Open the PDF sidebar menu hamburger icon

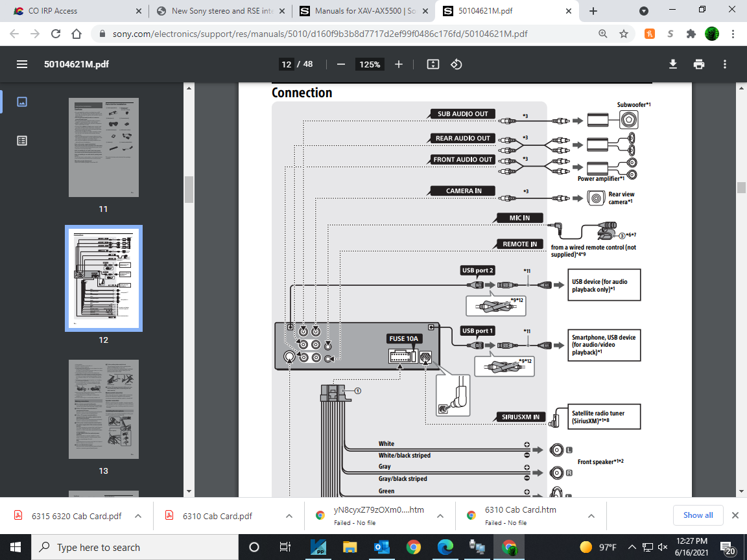(x=22, y=64)
